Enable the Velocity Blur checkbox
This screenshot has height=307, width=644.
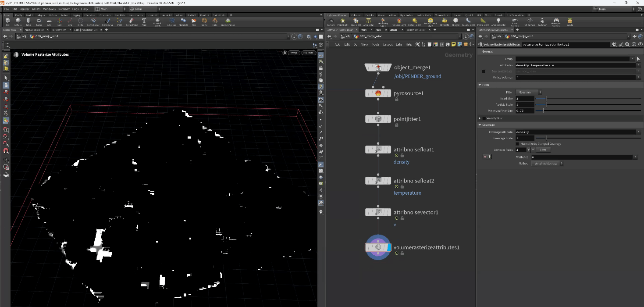(x=484, y=118)
